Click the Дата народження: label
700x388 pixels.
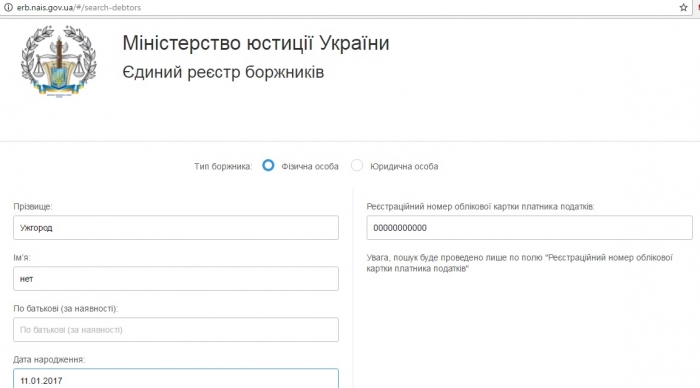(x=49, y=359)
